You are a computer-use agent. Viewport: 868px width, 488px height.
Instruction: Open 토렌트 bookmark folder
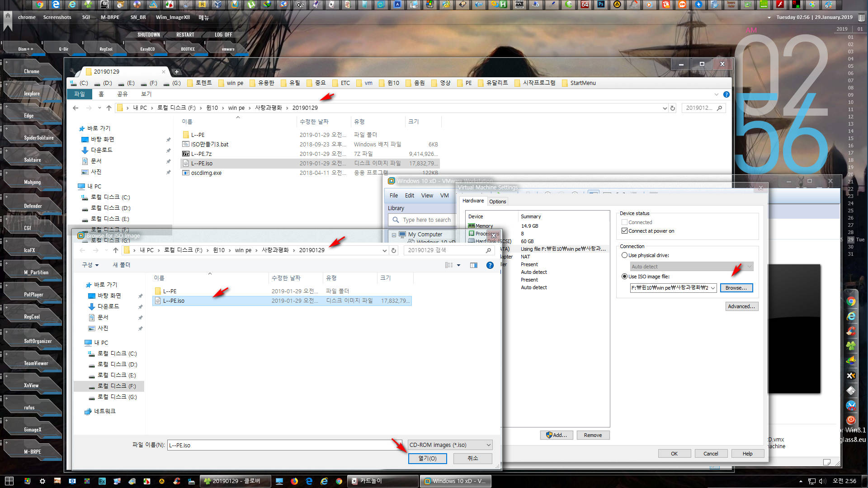pyautogui.click(x=199, y=83)
